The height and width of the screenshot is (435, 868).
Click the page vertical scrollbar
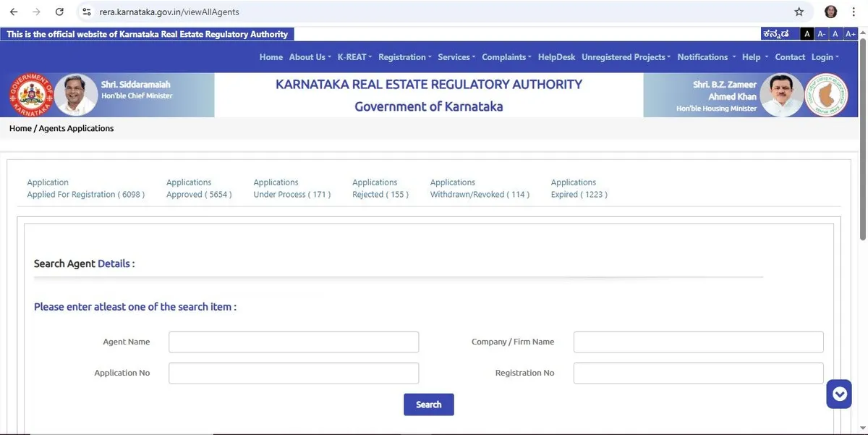tap(862, 145)
